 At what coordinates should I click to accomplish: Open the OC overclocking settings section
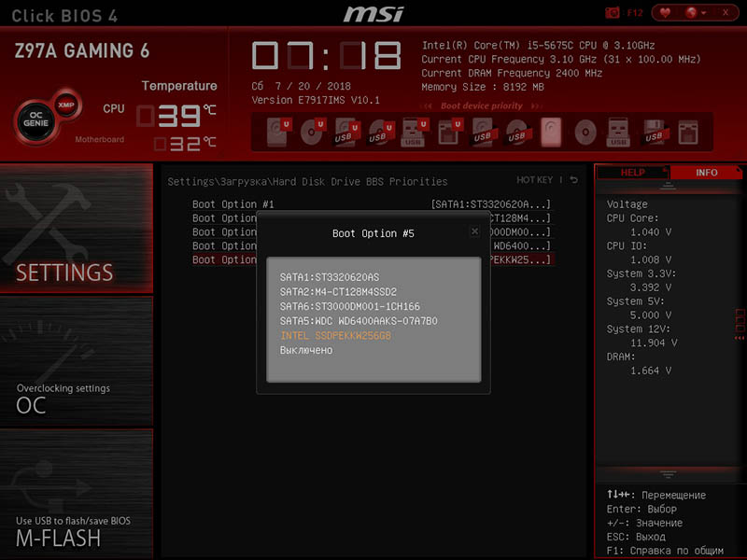click(77, 361)
